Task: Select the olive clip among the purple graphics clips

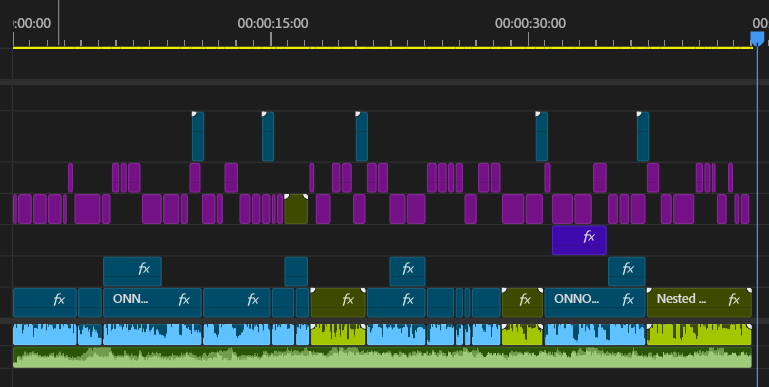Action: [296, 209]
